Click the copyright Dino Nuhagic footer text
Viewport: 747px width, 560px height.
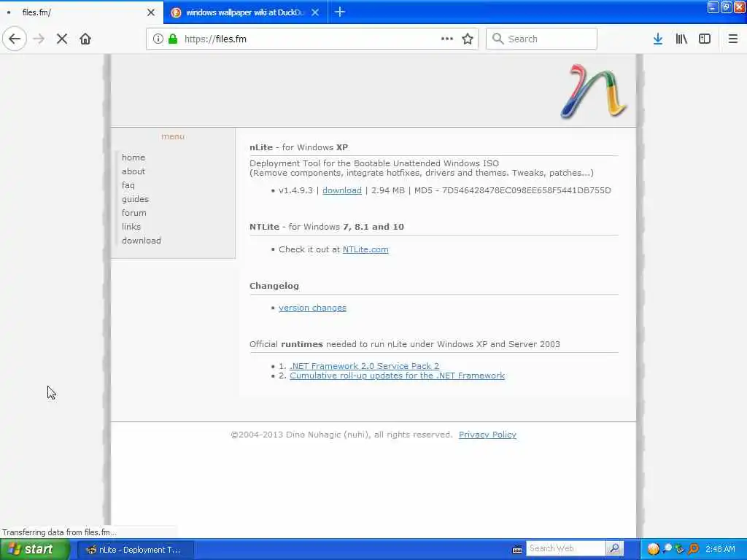click(x=341, y=435)
